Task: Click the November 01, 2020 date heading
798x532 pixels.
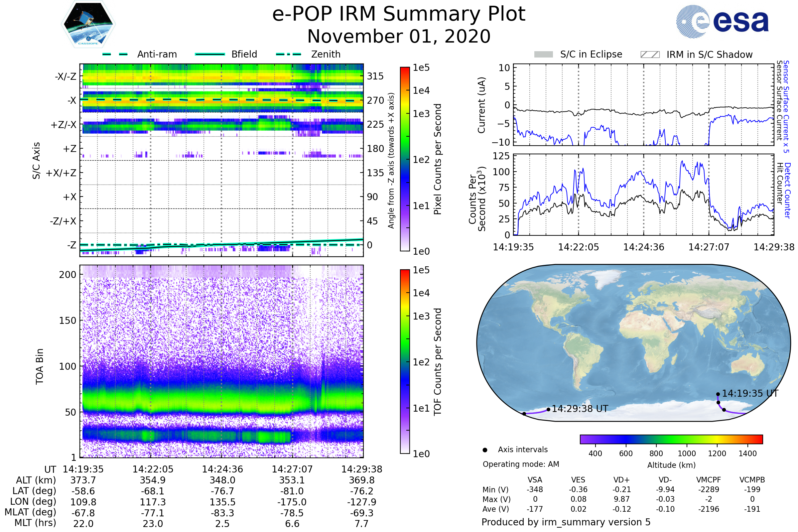Action: click(399, 37)
